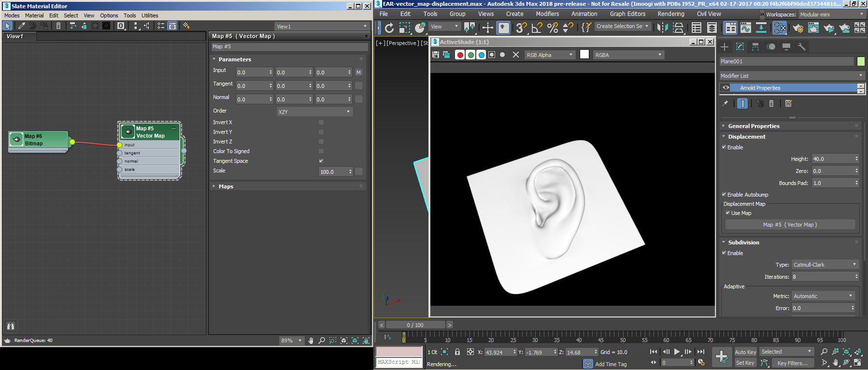Toggle Enable Autobump checkbox

[724, 195]
